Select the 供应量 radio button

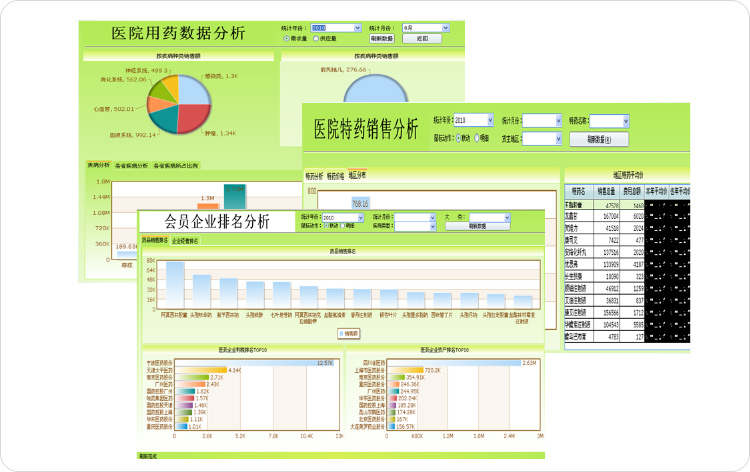point(317,39)
